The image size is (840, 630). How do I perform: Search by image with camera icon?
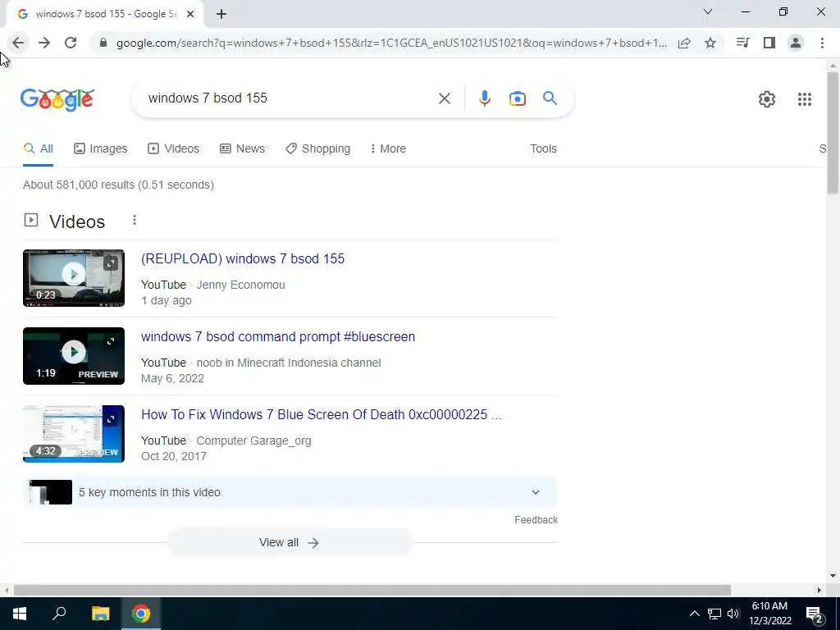point(517,98)
